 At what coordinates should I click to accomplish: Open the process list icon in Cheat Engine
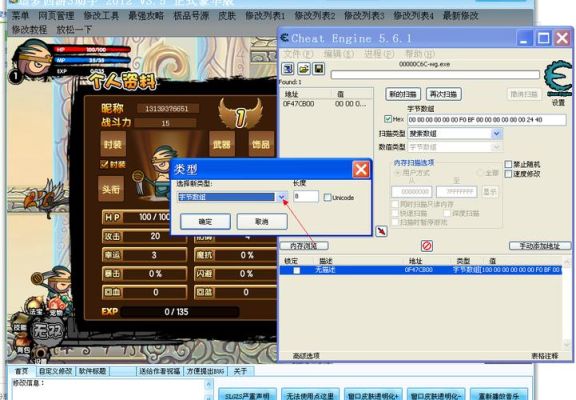[288, 69]
